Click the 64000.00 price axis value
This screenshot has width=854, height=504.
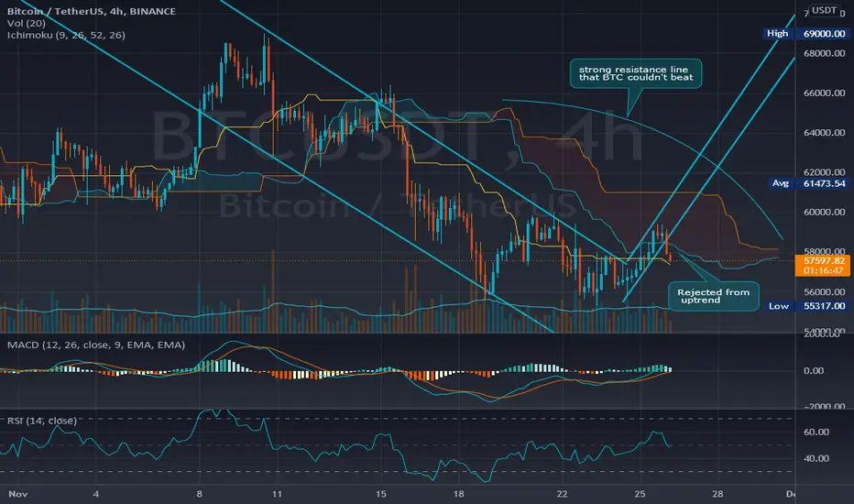pyautogui.click(x=824, y=133)
